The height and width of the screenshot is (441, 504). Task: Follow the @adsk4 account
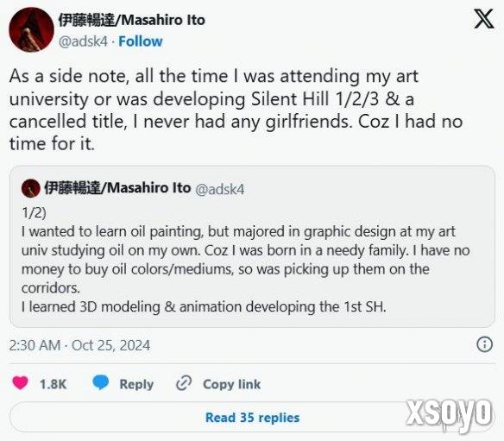click(x=141, y=41)
